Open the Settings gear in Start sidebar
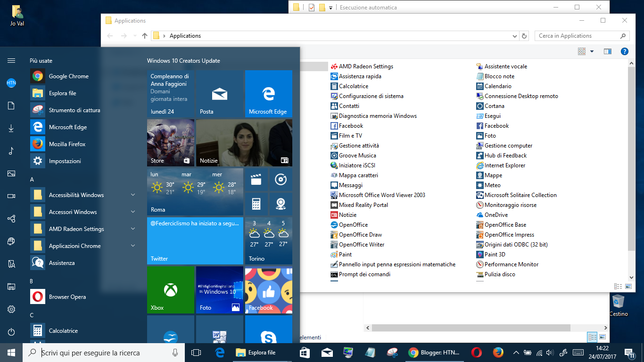Viewport: 644px width, 362px height. [x=11, y=309]
